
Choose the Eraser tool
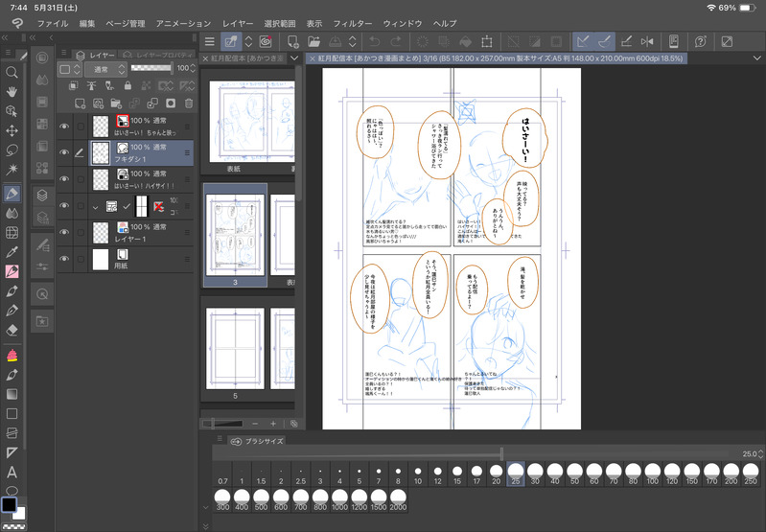tap(12, 329)
